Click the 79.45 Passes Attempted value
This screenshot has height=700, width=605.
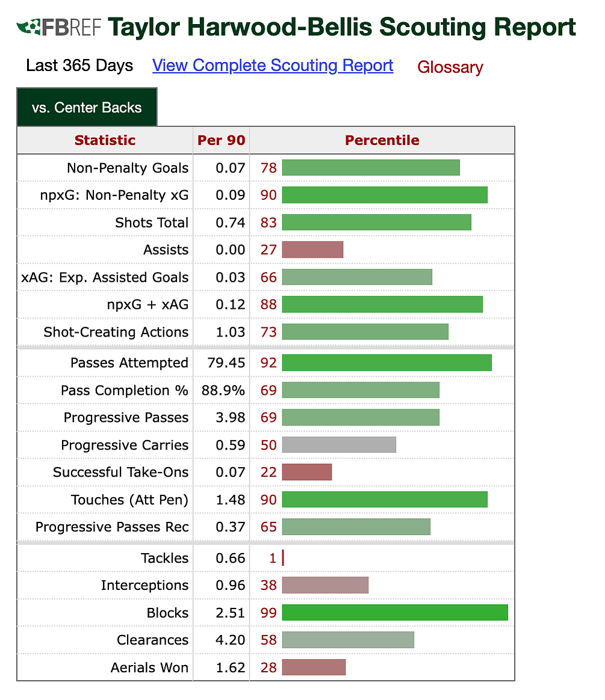click(x=226, y=363)
